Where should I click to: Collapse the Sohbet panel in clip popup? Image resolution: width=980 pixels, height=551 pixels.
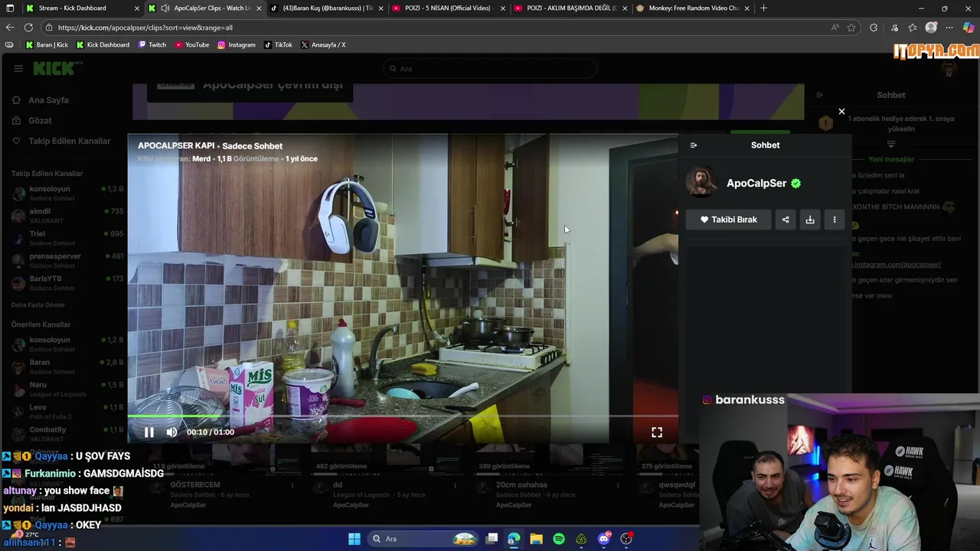[694, 145]
